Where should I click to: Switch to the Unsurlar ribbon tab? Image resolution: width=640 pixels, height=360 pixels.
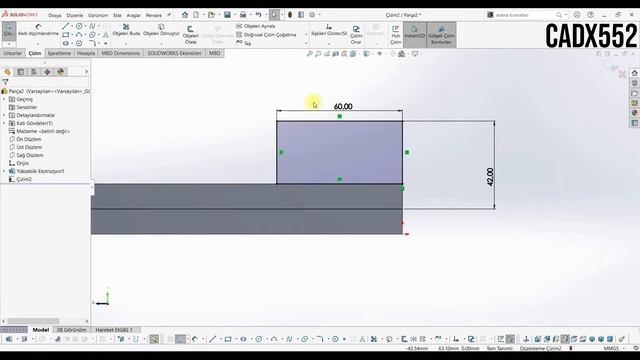click(x=13, y=53)
